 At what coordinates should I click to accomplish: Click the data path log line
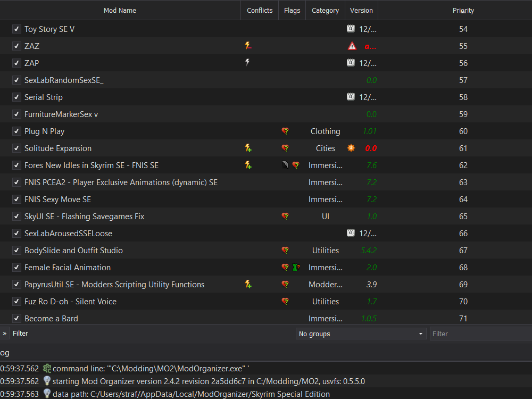[191, 394]
